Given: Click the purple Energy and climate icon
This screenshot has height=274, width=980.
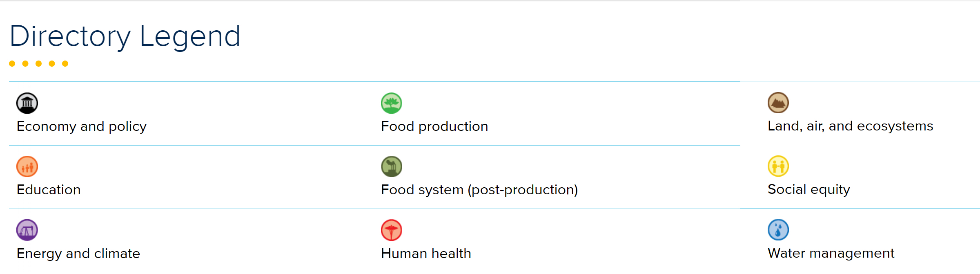Looking at the screenshot, I should pos(27,230).
